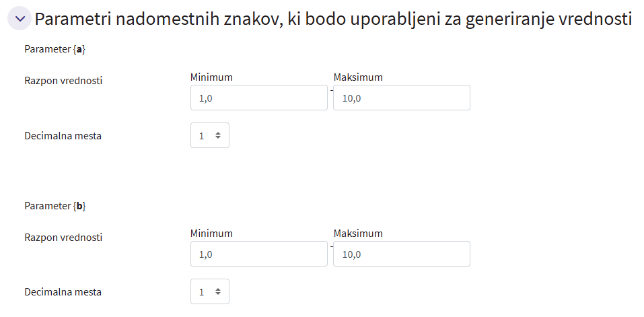Click Razpon vrednosti label under parameter a
The height and width of the screenshot is (317, 644).
(63, 81)
